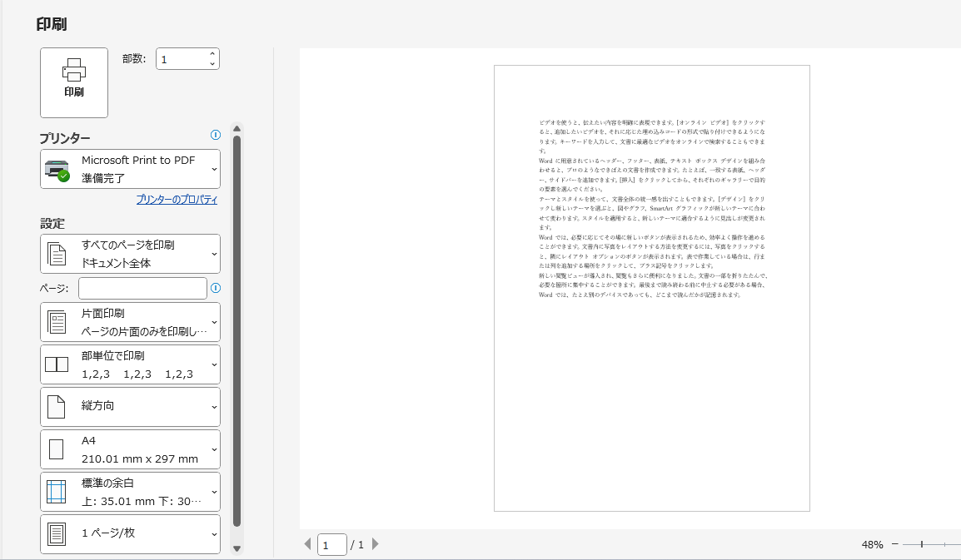Image resolution: width=961 pixels, height=560 pixels.
Task: Open the Microsoft Print to PDF printer dropdown
Action: click(x=131, y=169)
